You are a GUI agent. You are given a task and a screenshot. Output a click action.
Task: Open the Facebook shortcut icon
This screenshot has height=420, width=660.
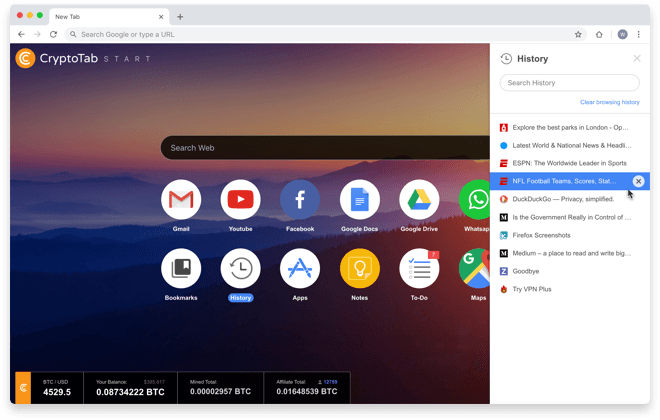click(x=300, y=200)
